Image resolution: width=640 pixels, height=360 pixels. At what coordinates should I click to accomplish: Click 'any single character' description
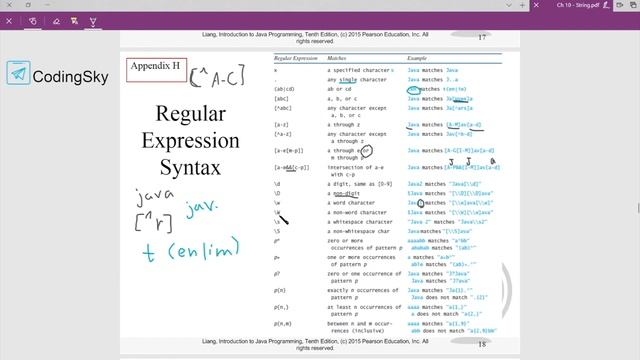pos(357,80)
